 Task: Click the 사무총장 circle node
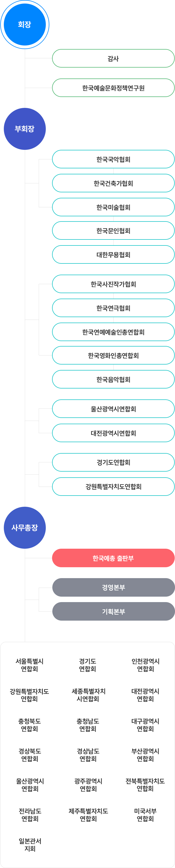click(25, 527)
